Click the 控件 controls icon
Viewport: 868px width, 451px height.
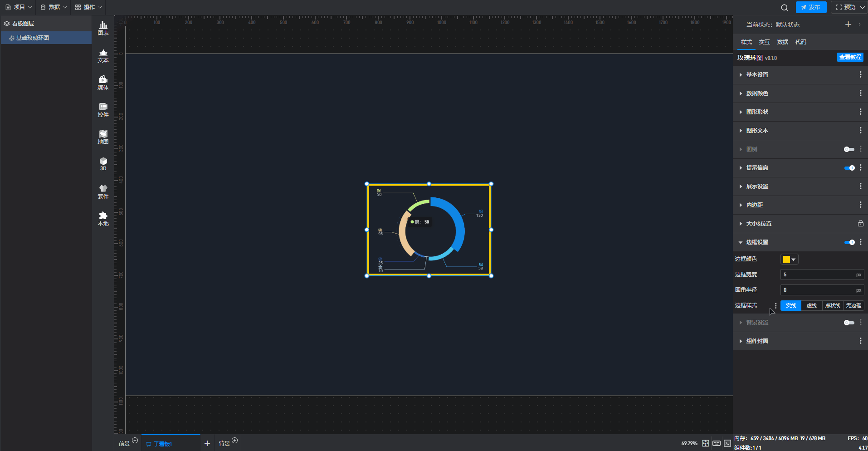[103, 110]
